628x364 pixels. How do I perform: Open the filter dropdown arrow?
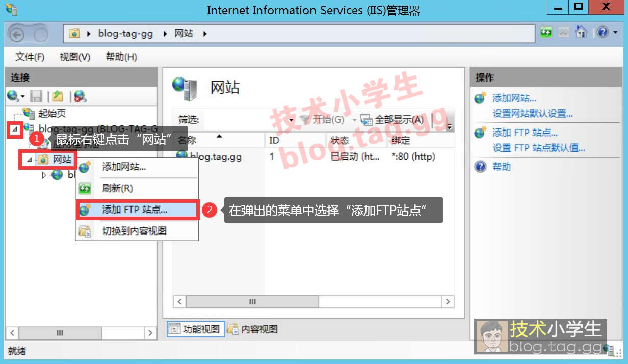(x=292, y=120)
